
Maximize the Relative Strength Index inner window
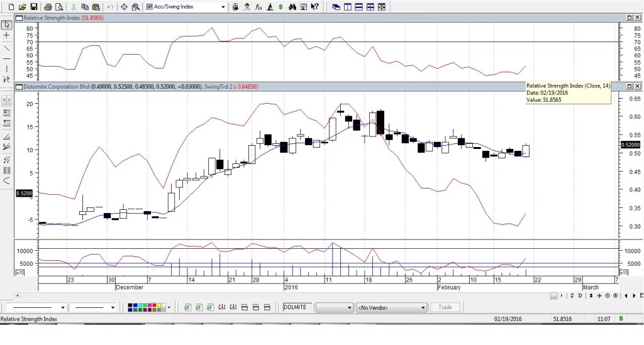630,18
